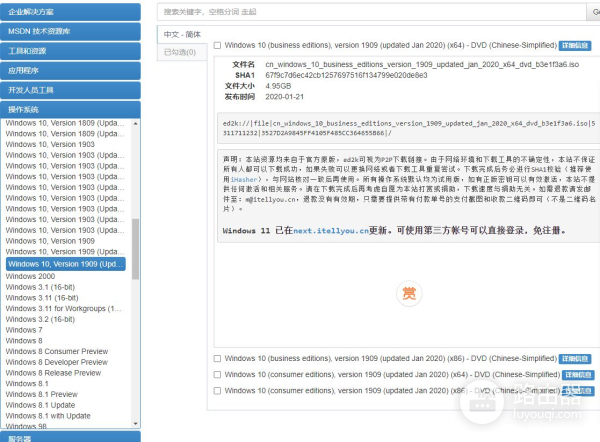
Task: Switch to the 已勾选(0) tab
Action: (x=182, y=52)
